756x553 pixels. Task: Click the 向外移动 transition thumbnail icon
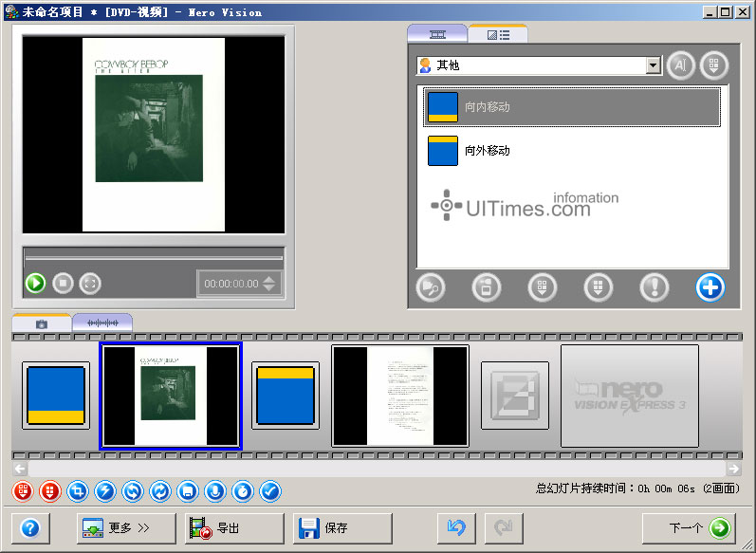pyautogui.click(x=443, y=151)
